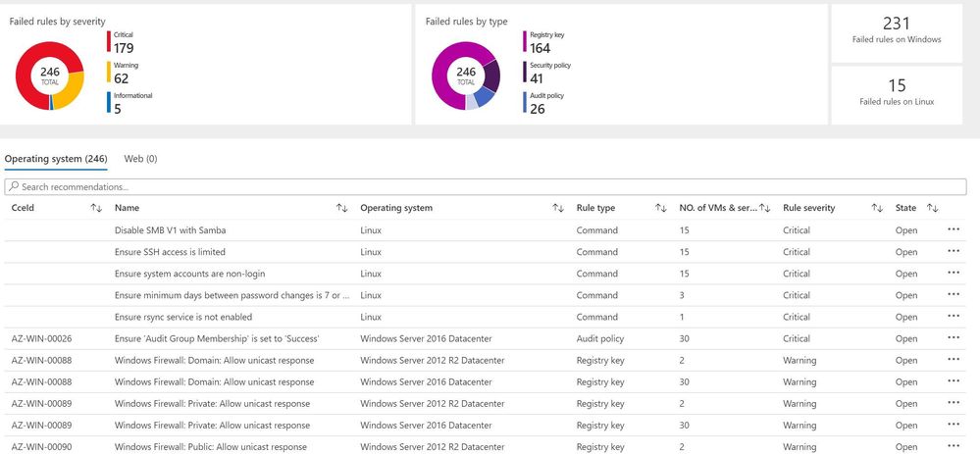
Task: Switch to Operating system (246) tab
Action: [56, 159]
